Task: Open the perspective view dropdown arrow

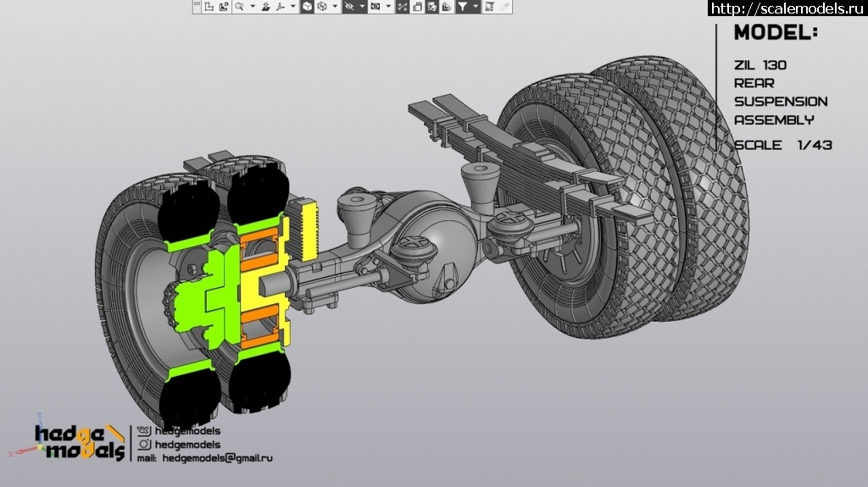Action: pos(388,7)
